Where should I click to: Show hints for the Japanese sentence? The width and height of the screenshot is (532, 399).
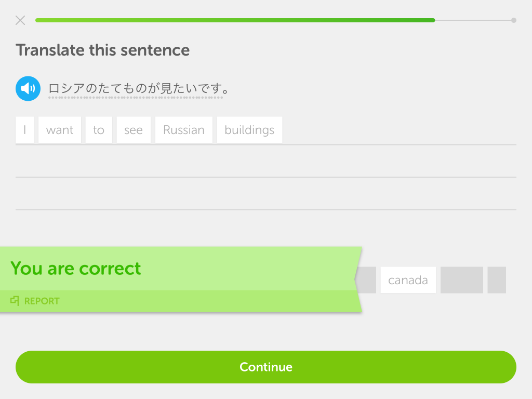coord(138,88)
